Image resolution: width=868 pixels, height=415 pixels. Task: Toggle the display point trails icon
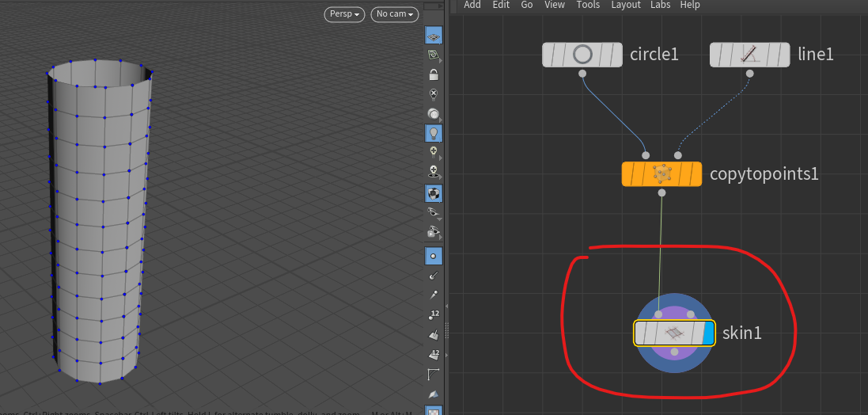coord(434,295)
